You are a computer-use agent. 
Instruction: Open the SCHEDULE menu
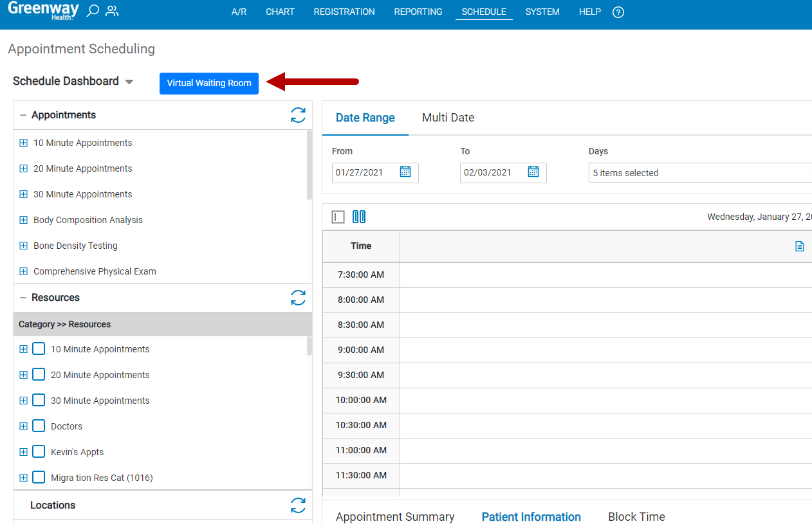484,12
